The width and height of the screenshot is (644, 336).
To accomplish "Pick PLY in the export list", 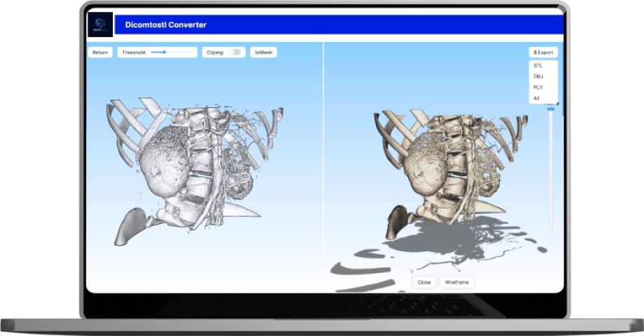I will click(x=538, y=87).
